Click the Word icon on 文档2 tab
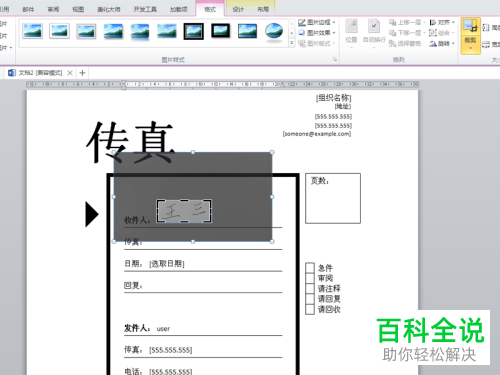Image resolution: width=500 pixels, height=375 pixels. (12, 73)
